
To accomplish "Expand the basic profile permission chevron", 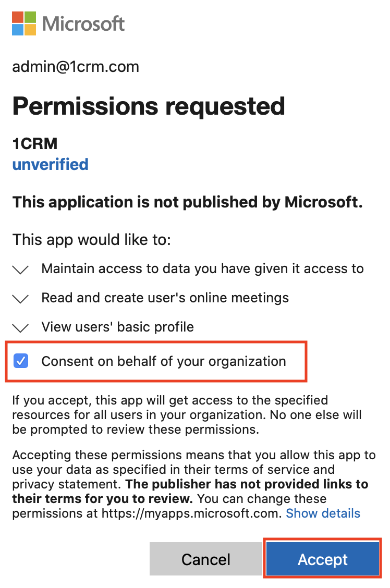I will (21, 328).
